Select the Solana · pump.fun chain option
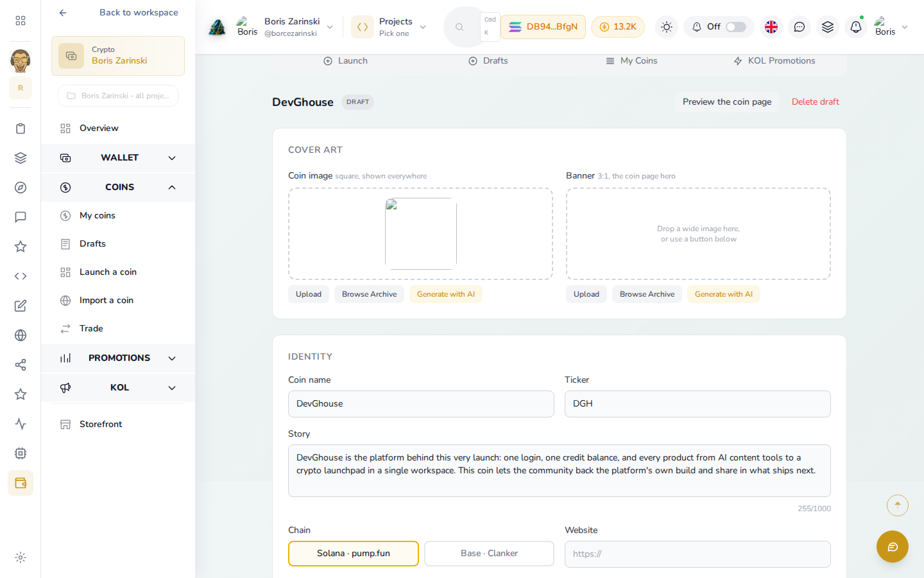The width and height of the screenshot is (924, 578). (354, 554)
